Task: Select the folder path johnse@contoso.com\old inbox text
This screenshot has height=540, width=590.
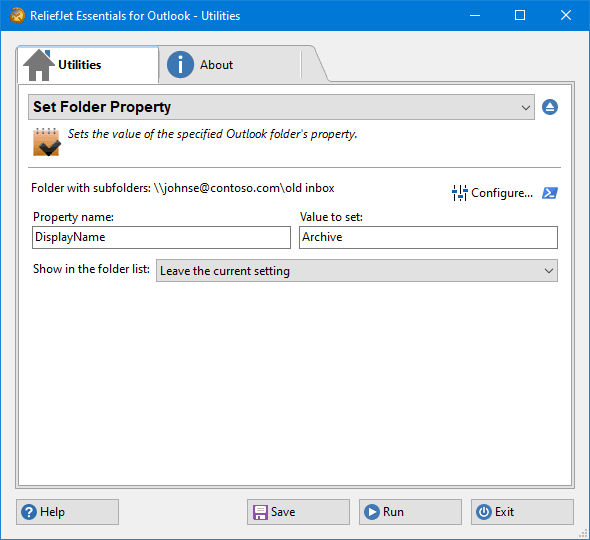Action: (x=244, y=188)
